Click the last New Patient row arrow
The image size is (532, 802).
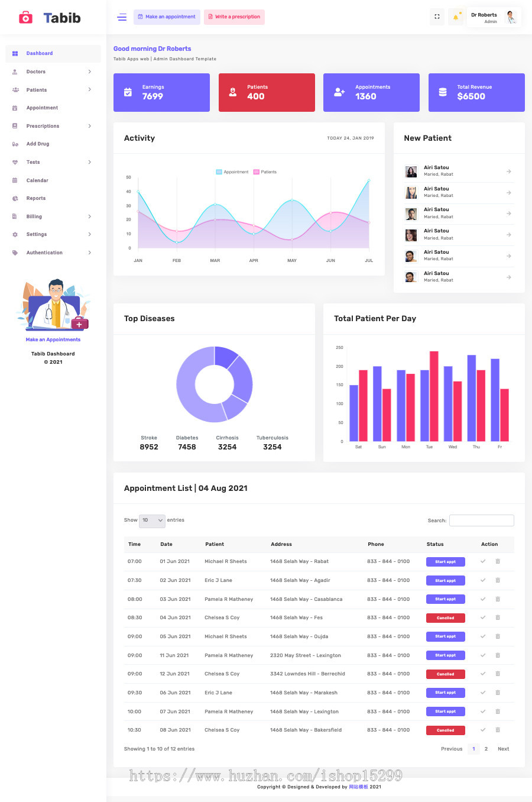(509, 277)
